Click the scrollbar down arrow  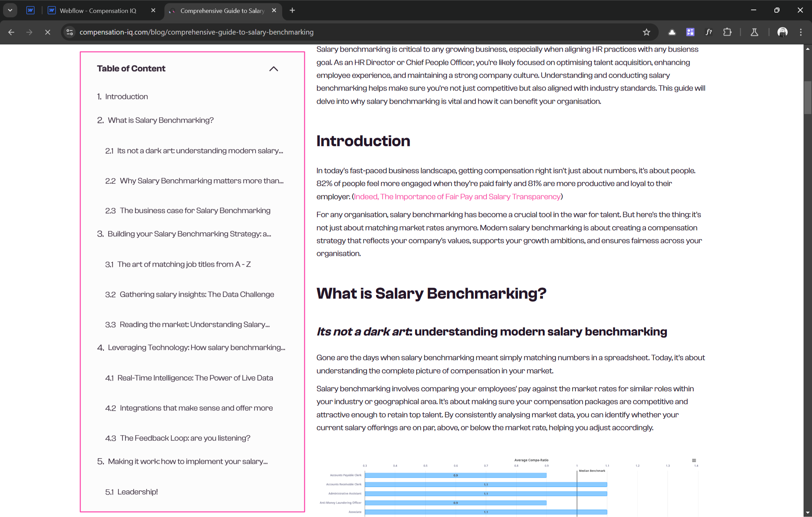coord(808,513)
